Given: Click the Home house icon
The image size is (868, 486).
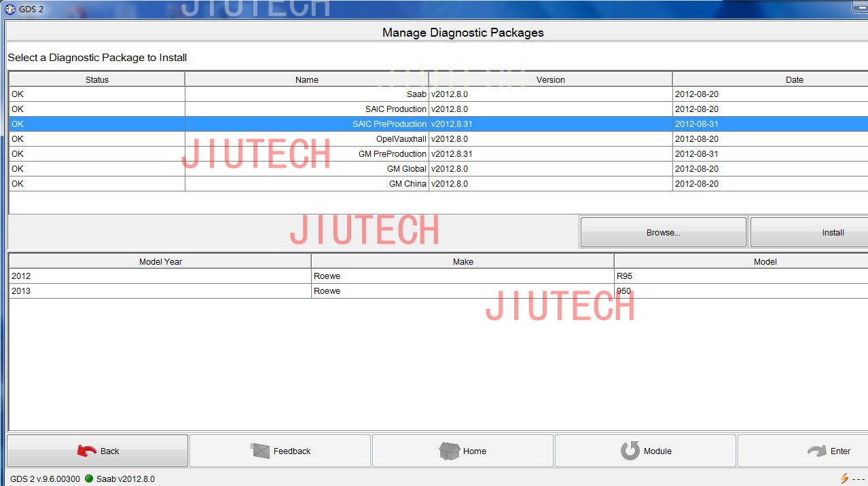Looking at the screenshot, I should (x=449, y=451).
